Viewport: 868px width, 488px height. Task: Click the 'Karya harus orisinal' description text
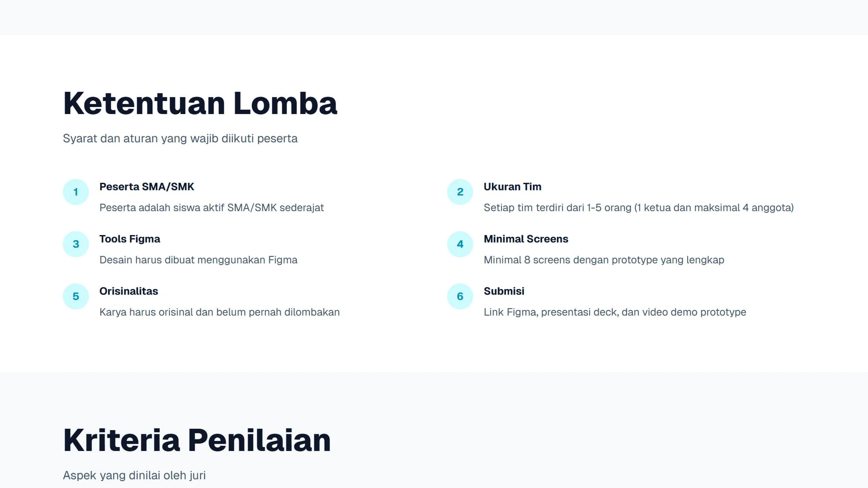point(219,312)
